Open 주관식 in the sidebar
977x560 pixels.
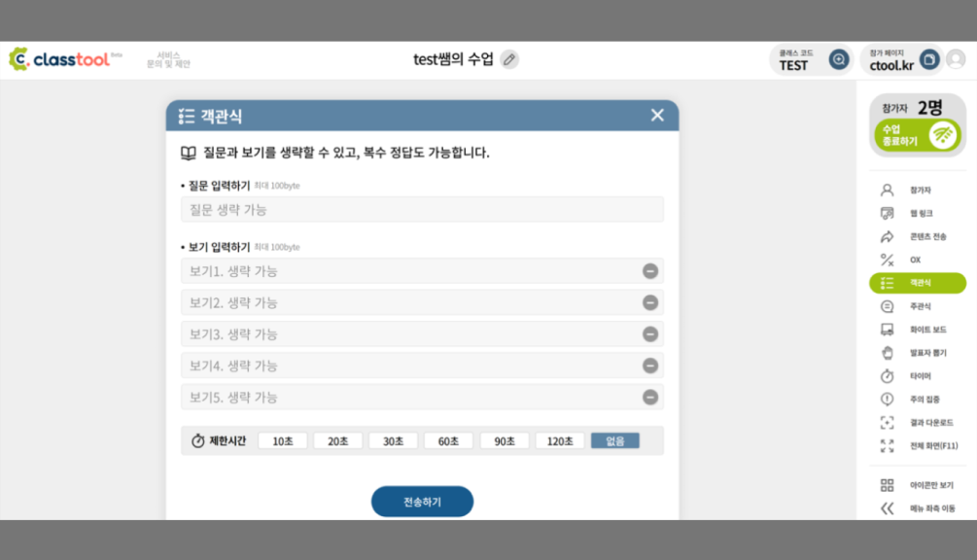917,306
